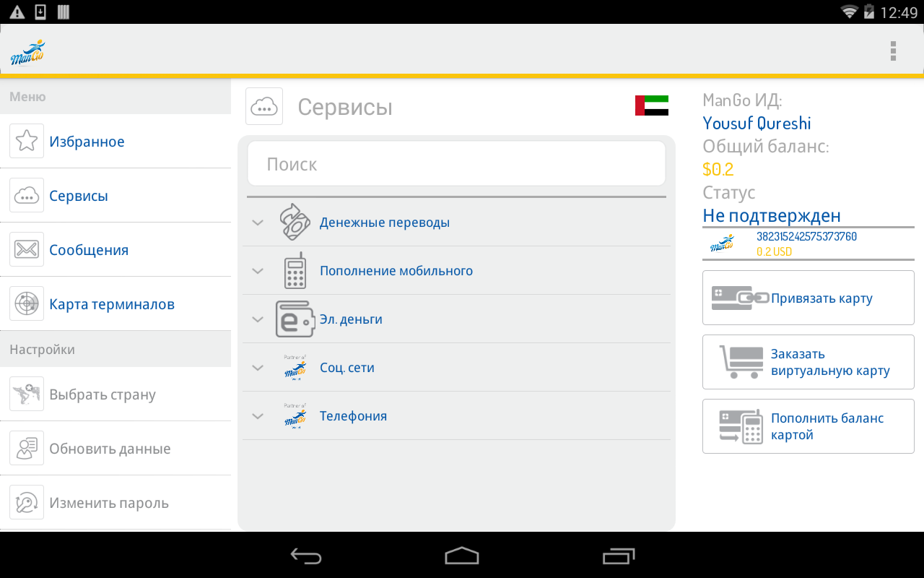Expand the Соц. сети category chevron
Viewport: 924px width, 578px height.
click(x=258, y=368)
